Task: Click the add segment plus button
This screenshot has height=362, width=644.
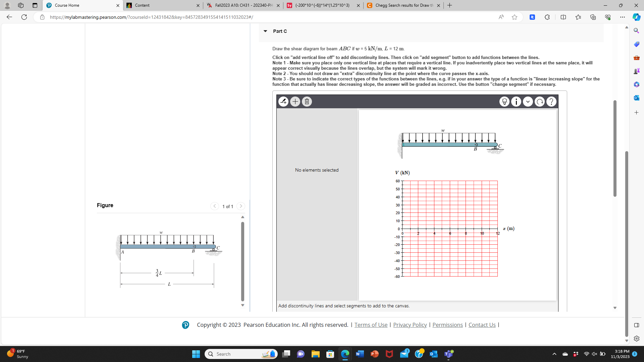Action: [x=295, y=102]
